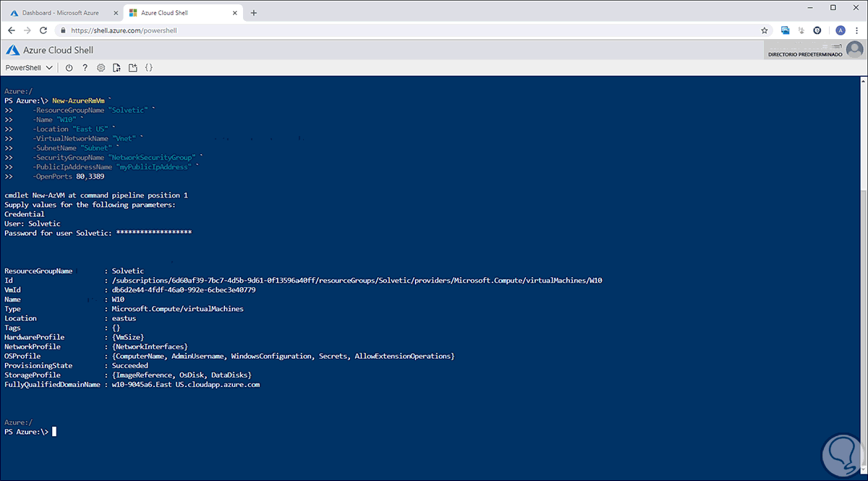The width and height of the screenshot is (868, 481).
Task: Click the Directorio Predeterminado account label
Action: pos(804,54)
